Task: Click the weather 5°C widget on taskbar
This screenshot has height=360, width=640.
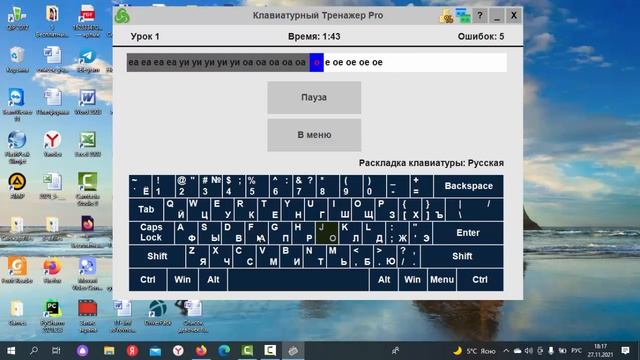Action: tap(474, 351)
